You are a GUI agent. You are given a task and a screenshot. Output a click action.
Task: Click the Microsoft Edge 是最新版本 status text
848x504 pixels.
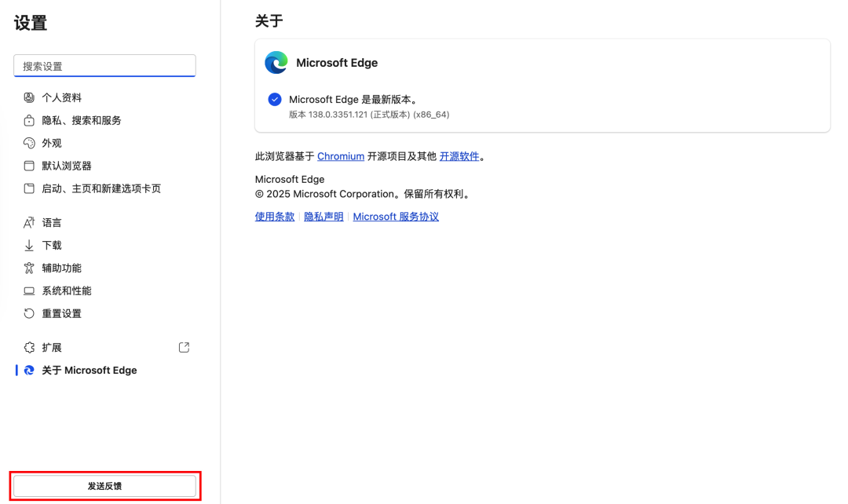353,100
